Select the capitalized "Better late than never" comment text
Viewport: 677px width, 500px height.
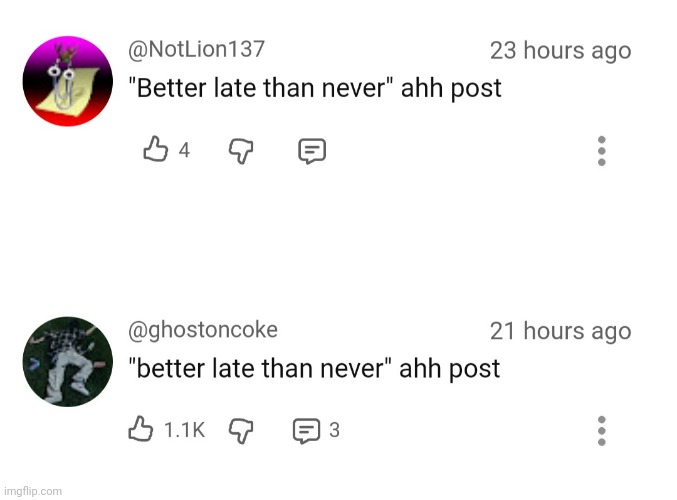pos(316,89)
